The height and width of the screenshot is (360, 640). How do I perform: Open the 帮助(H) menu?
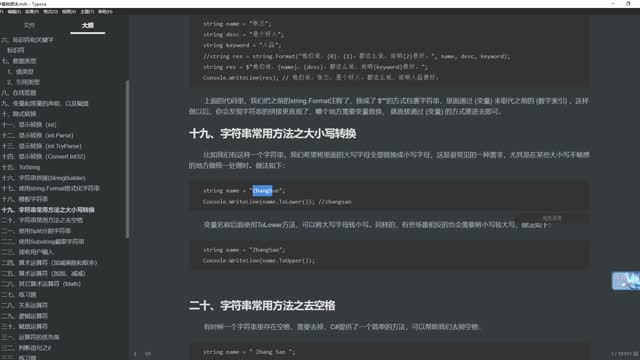point(105,12)
